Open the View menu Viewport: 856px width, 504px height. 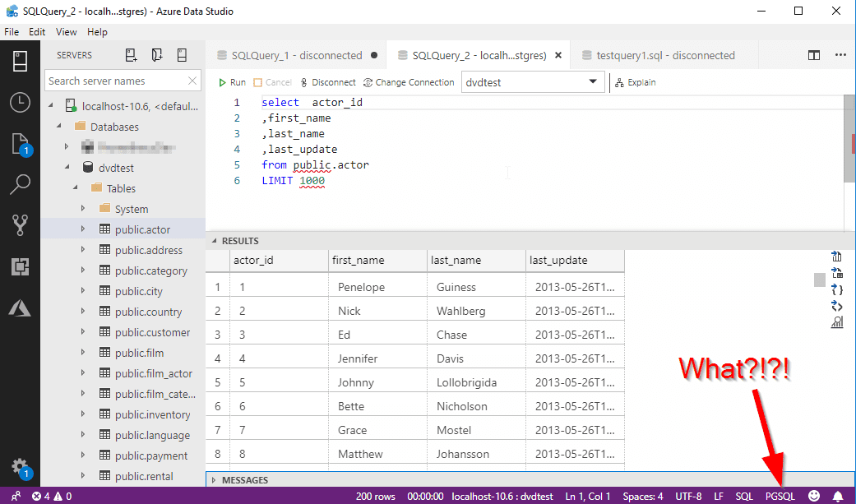(x=66, y=32)
